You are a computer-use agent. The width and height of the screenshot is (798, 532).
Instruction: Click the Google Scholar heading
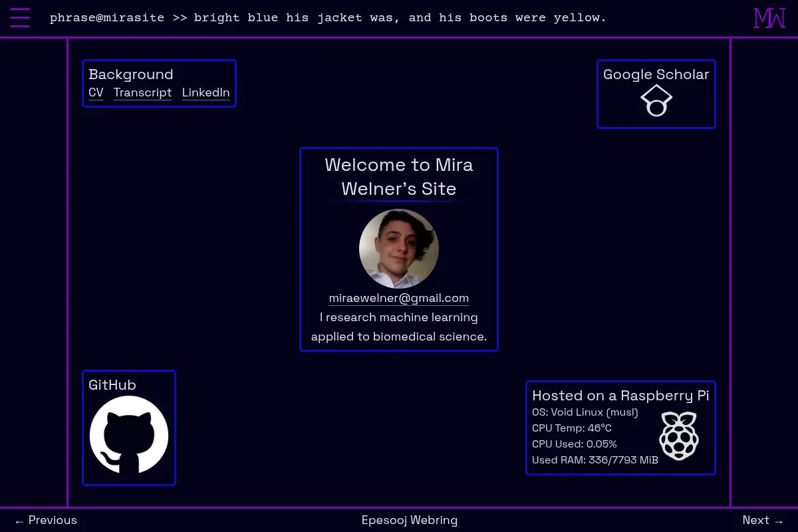(656, 74)
